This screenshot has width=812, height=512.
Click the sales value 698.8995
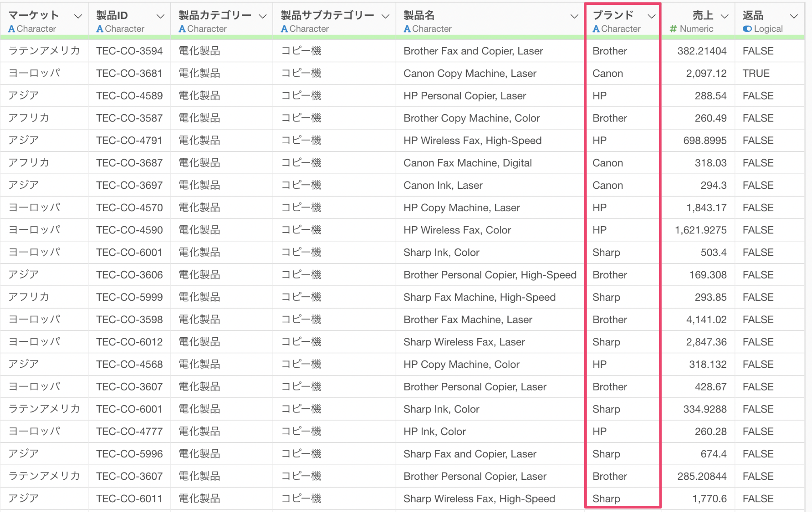(x=705, y=140)
